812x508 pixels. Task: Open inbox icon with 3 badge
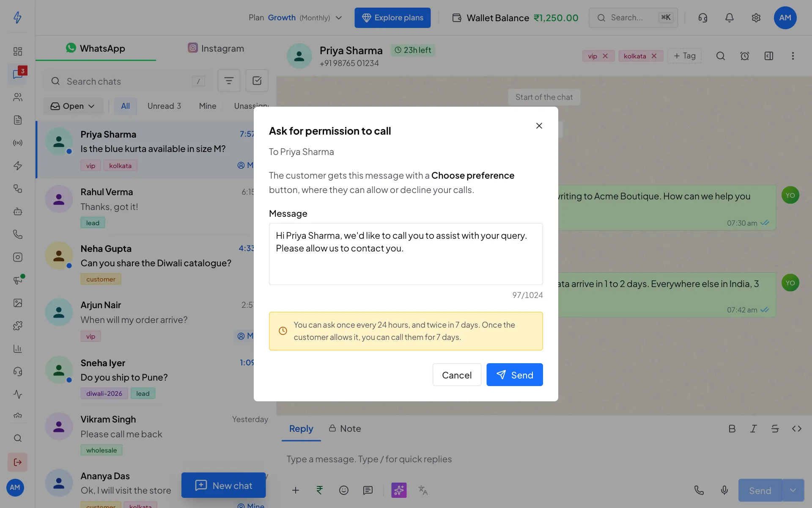point(18,74)
